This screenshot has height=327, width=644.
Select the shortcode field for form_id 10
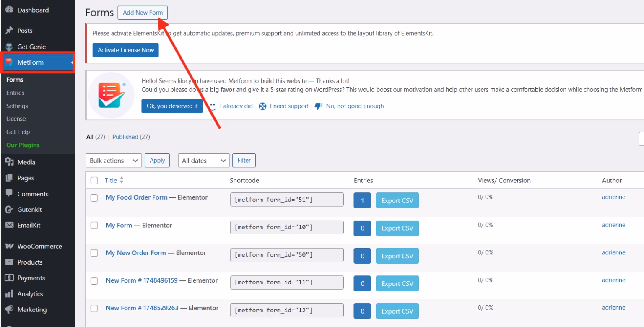click(287, 227)
